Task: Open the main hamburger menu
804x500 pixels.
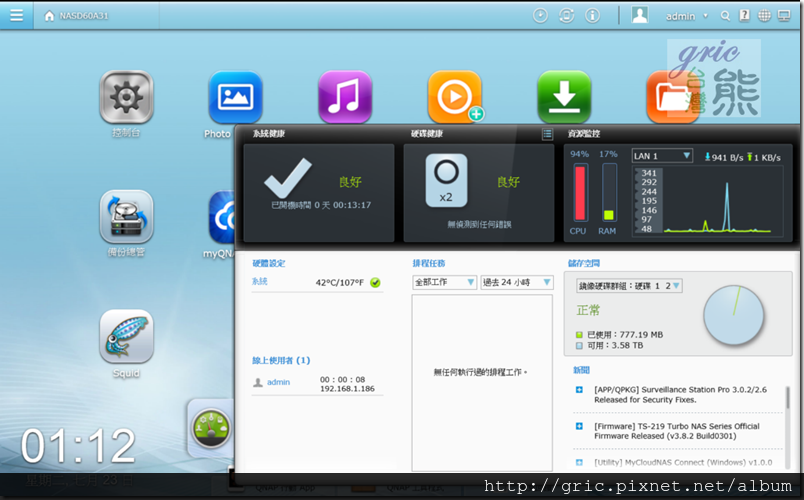Action: tap(16, 15)
